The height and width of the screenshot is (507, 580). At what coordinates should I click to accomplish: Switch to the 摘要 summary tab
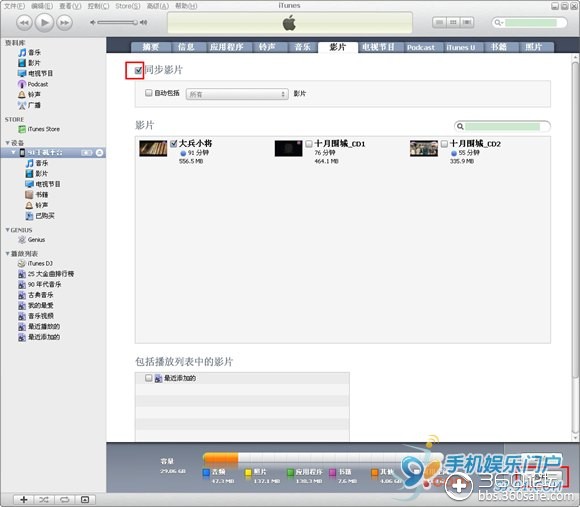click(151, 47)
